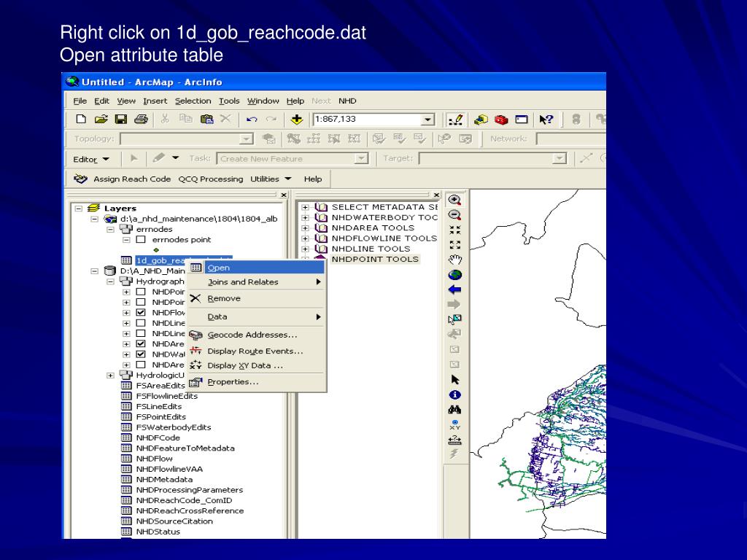Choose Joins and Relates in context menu
Image resolution: width=747 pixels, height=560 pixels.
(256, 282)
